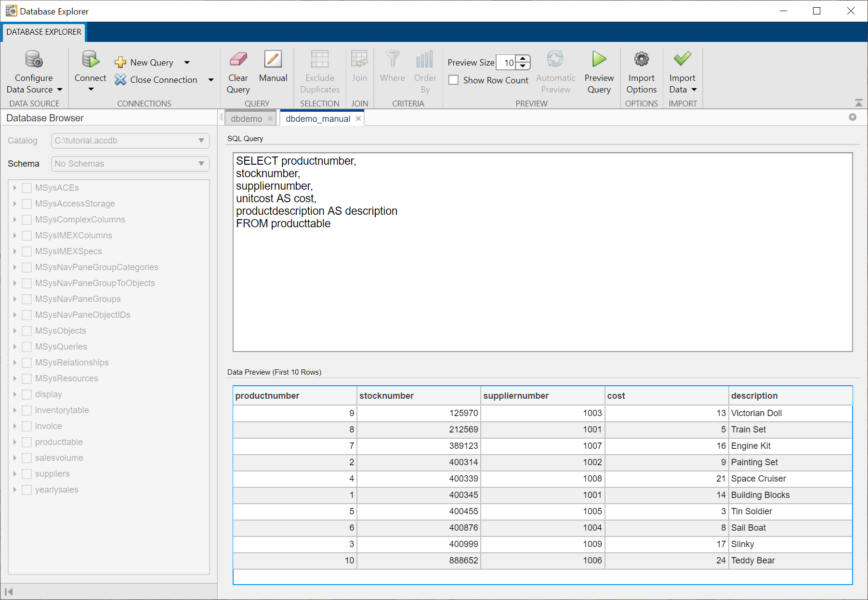Open the Catalog dropdown list
Viewport: 868px width, 600px height.
(201, 141)
